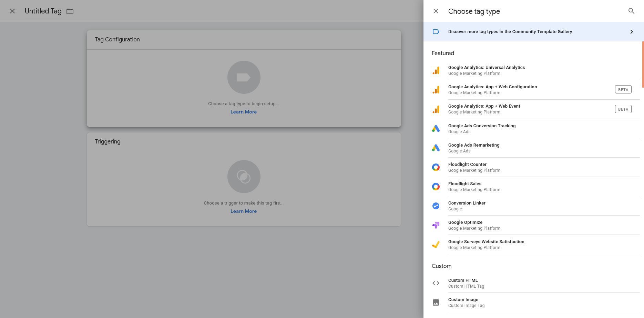
Task: Click Learn More under Tag Configuration
Action: pos(244,112)
